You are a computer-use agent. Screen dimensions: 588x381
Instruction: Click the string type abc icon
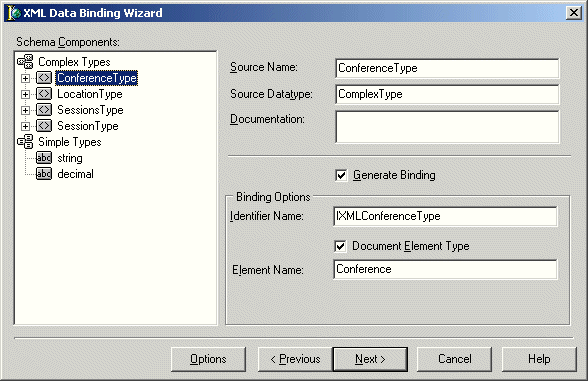44,158
